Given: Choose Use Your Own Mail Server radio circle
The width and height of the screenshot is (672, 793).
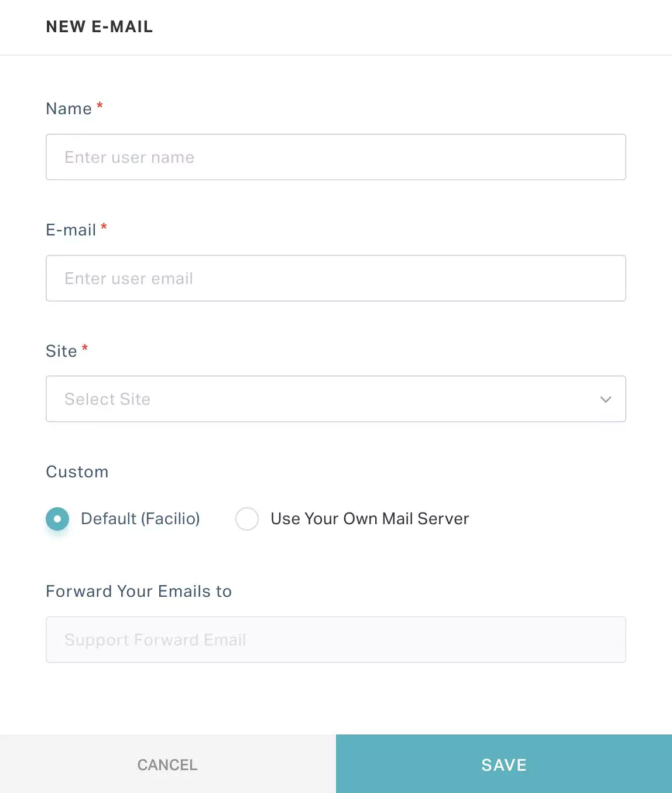Looking at the screenshot, I should click(247, 518).
